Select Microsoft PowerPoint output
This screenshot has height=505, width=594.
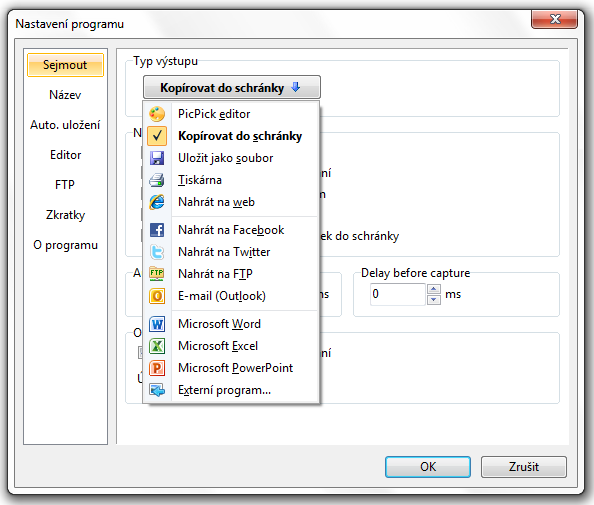231,368
